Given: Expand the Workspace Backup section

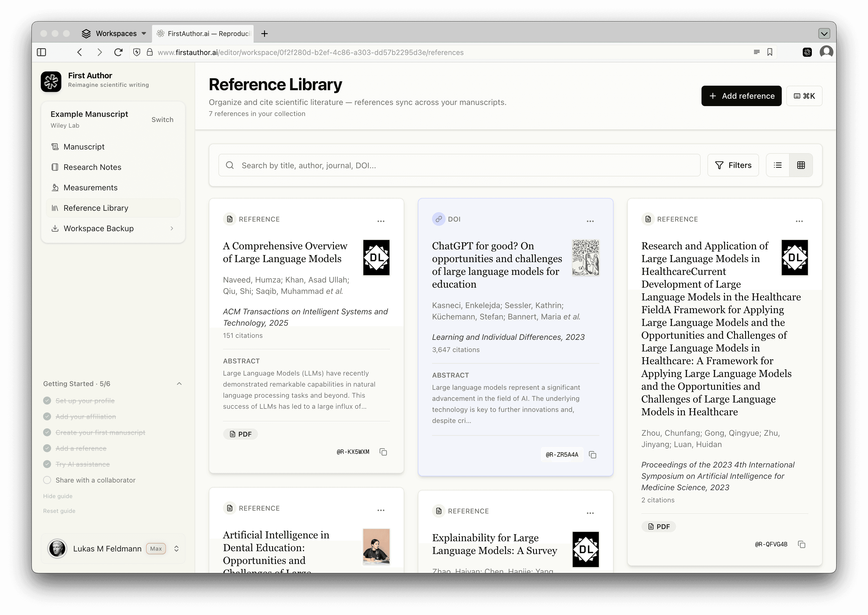Looking at the screenshot, I should [172, 228].
